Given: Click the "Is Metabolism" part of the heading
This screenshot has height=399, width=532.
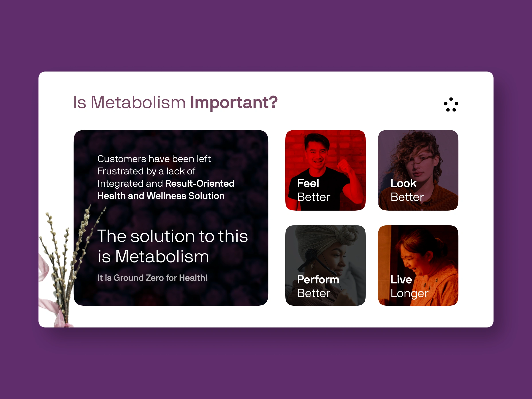Looking at the screenshot, I should (129, 102).
